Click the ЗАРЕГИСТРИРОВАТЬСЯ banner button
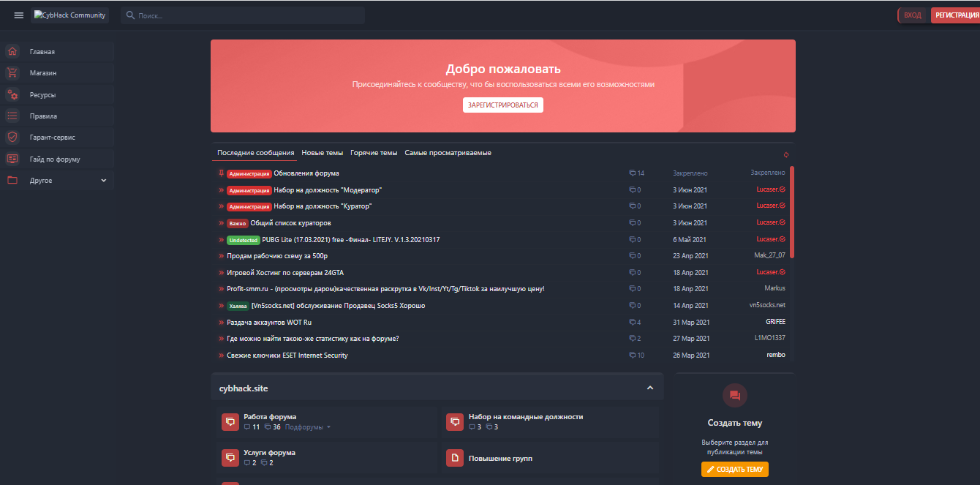The width and height of the screenshot is (980, 485). [503, 105]
